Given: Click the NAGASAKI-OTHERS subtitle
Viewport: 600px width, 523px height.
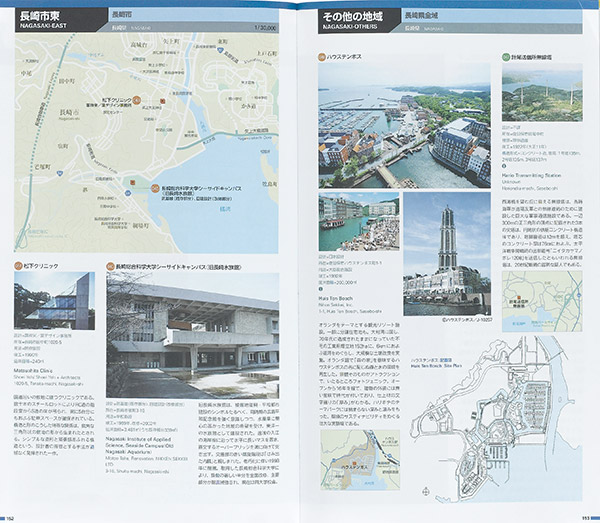Looking at the screenshot, I should (350, 27).
